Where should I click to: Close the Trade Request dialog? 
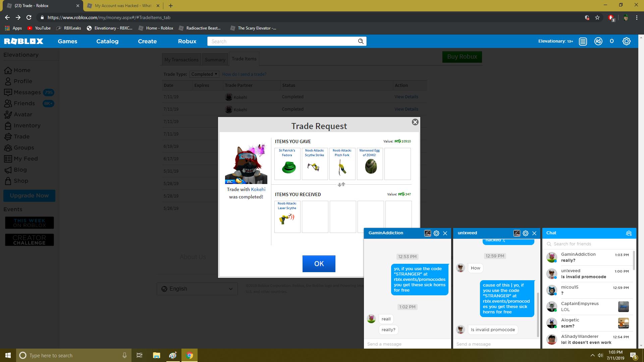pyautogui.click(x=415, y=122)
